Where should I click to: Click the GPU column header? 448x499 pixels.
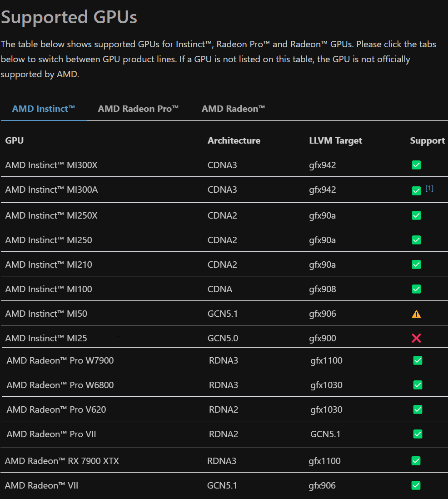tap(14, 140)
